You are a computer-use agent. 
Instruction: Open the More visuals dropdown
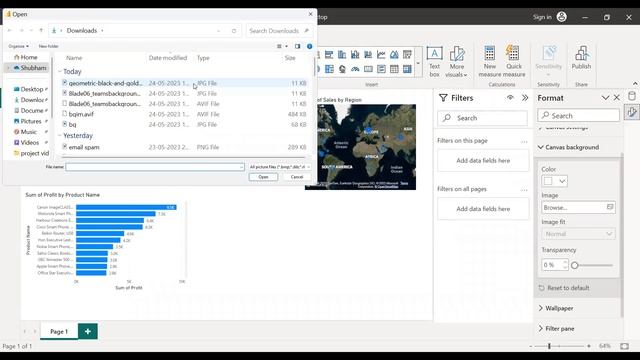tap(457, 62)
